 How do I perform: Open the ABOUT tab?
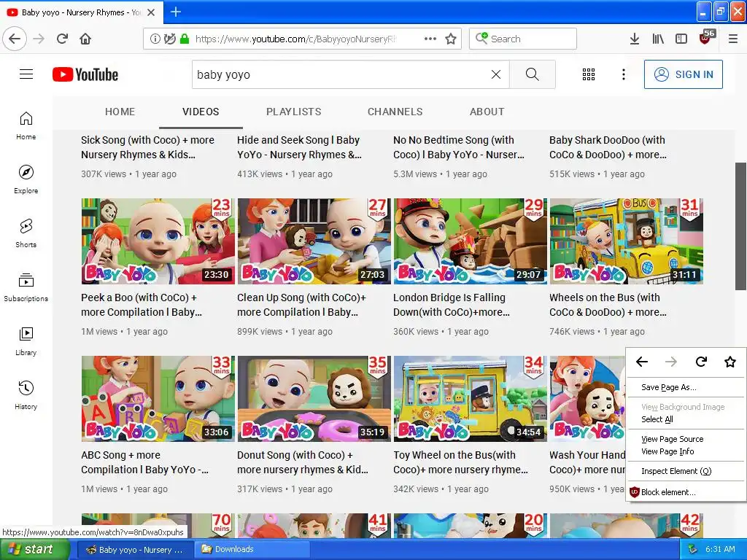tap(487, 112)
